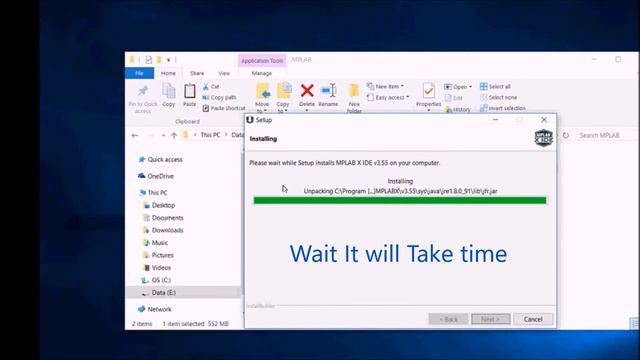640x360 pixels.
Task: Click the green installation progress bar
Action: (x=400, y=200)
